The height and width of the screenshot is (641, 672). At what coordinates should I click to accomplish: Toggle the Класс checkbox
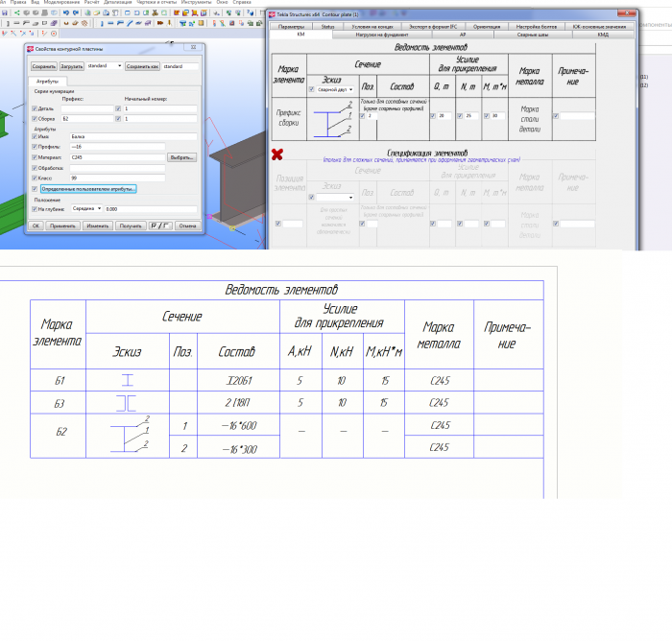[x=35, y=178]
